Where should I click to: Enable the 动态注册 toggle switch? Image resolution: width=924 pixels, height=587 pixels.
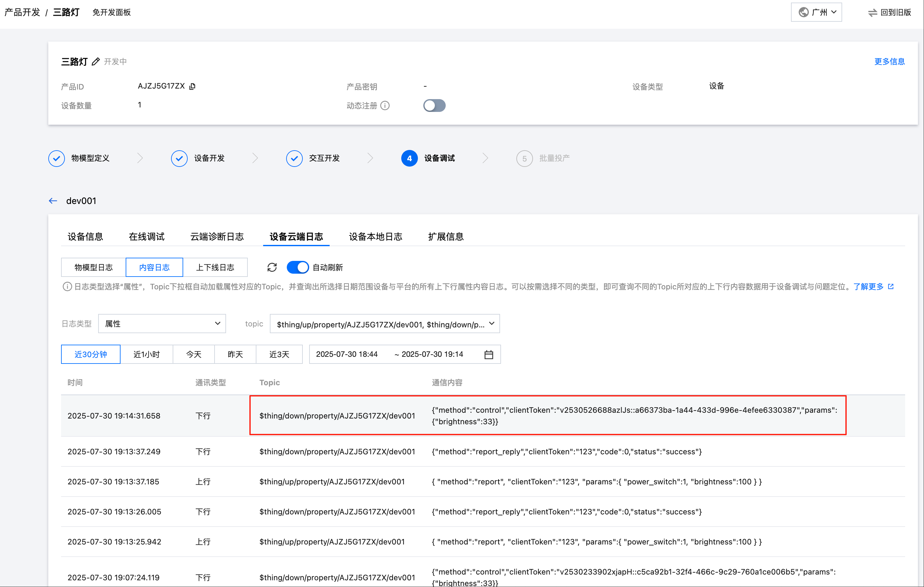point(434,106)
